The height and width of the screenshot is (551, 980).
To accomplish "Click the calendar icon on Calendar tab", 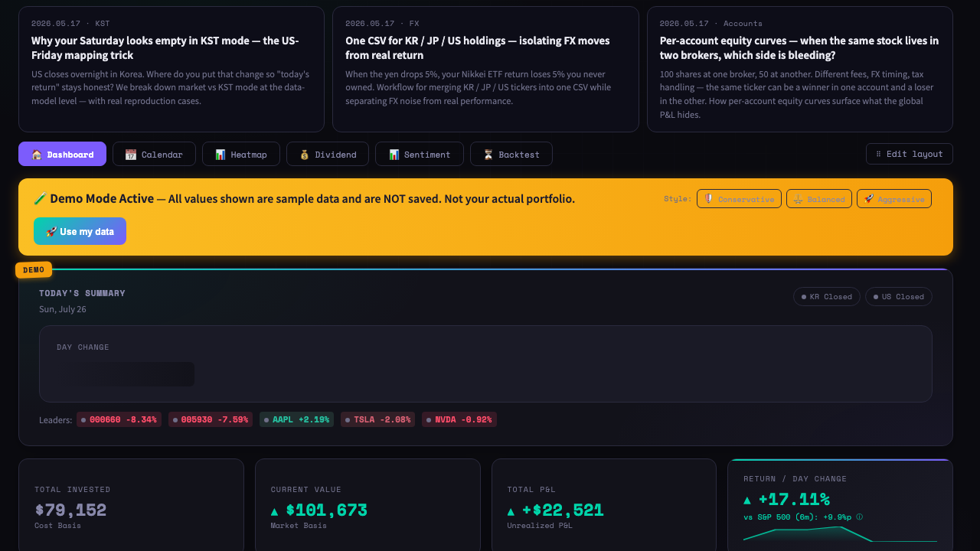I will point(131,155).
